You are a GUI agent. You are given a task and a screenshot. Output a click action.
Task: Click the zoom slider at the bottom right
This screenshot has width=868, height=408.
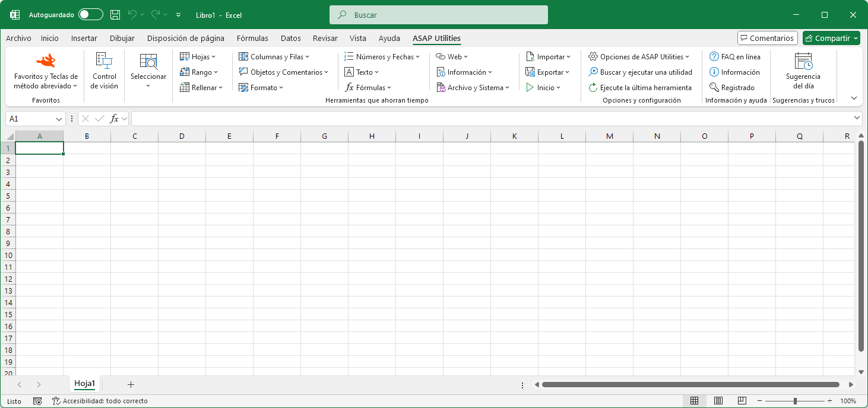(x=796, y=400)
